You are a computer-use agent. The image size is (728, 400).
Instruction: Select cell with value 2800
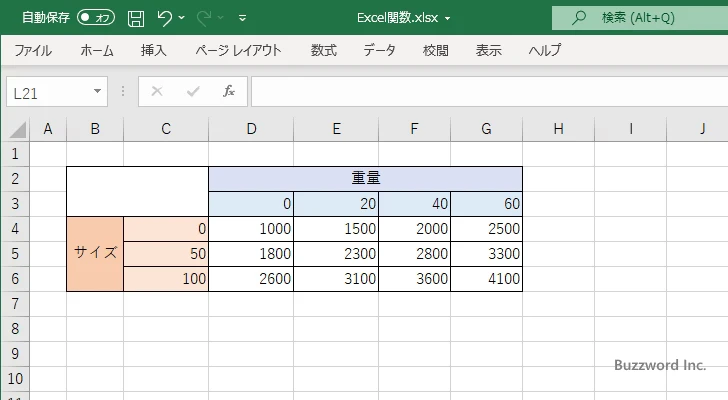pyautogui.click(x=414, y=254)
